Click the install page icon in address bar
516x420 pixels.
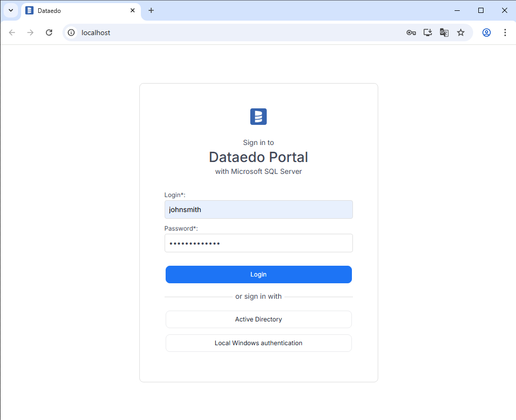coord(427,32)
